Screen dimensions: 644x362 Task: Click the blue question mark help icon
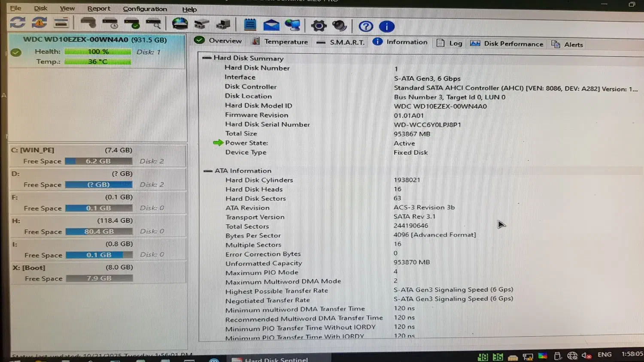(366, 27)
